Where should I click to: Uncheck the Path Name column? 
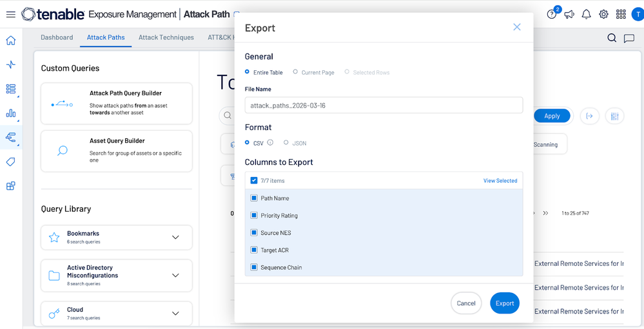tap(254, 198)
